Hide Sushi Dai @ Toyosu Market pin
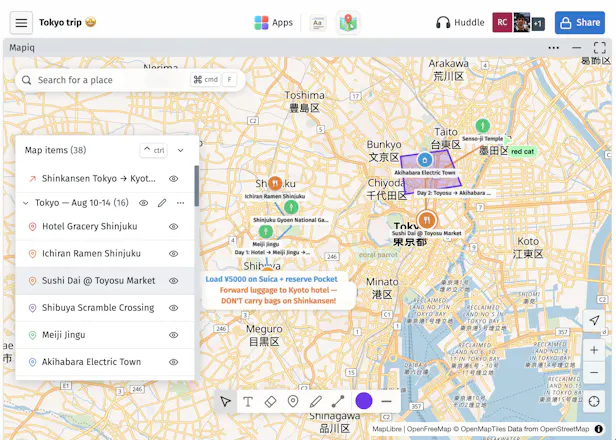616x440 pixels. click(174, 280)
